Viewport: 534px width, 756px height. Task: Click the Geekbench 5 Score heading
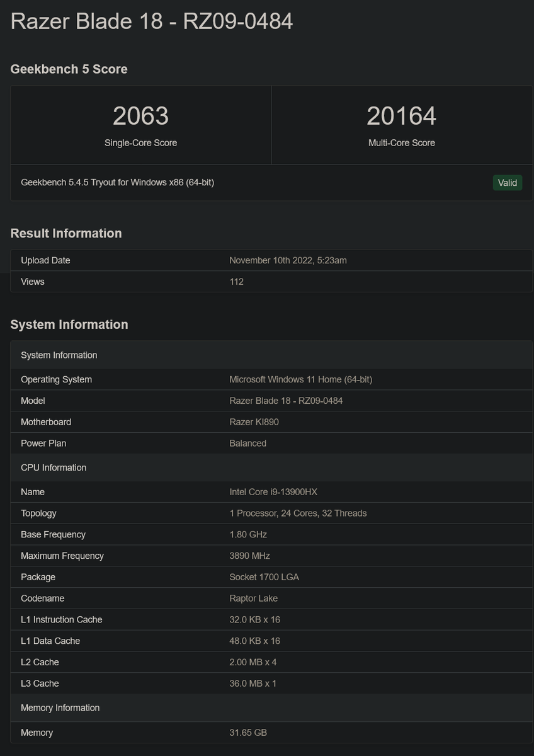click(69, 69)
